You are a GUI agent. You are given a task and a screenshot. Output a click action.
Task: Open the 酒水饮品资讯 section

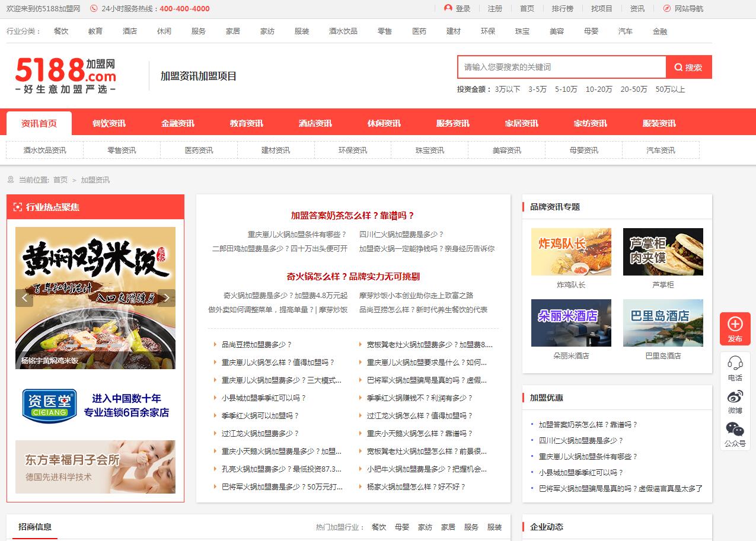point(44,151)
